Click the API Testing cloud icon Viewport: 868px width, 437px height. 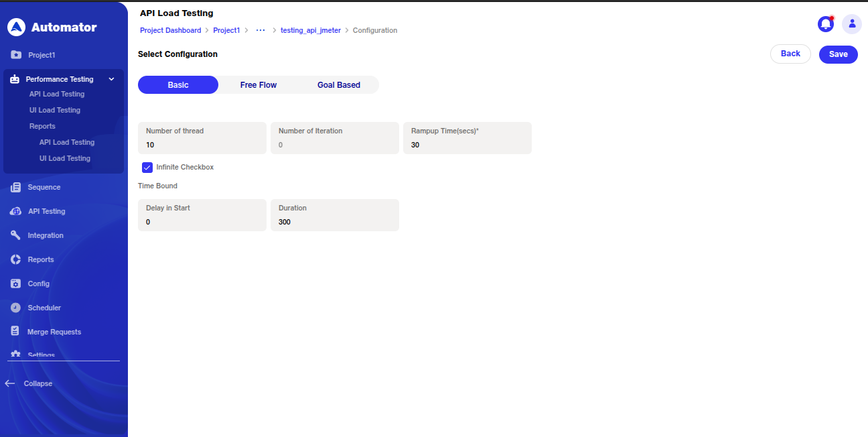(16, 211)
